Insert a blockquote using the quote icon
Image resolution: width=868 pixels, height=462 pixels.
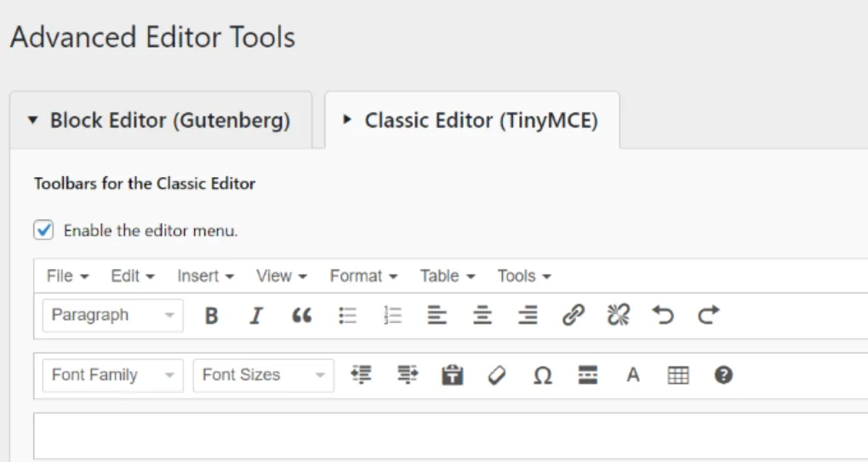pos(301,316)
